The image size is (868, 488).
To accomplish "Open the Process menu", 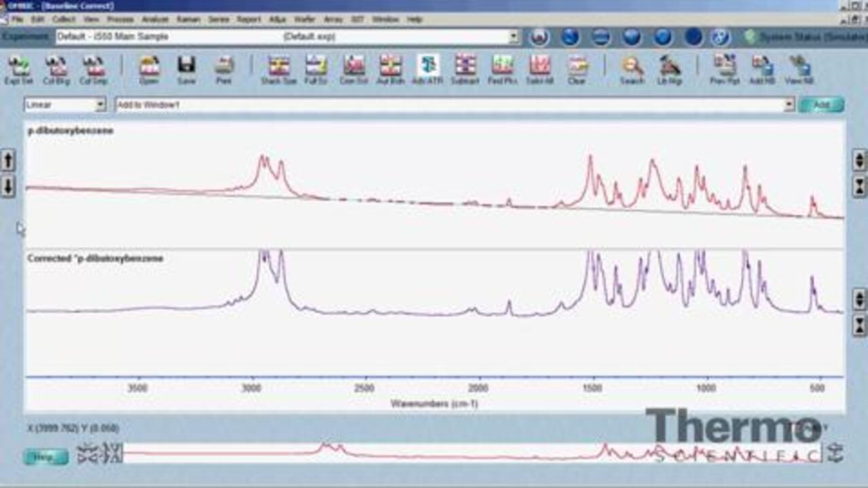I will coord(120,20).
